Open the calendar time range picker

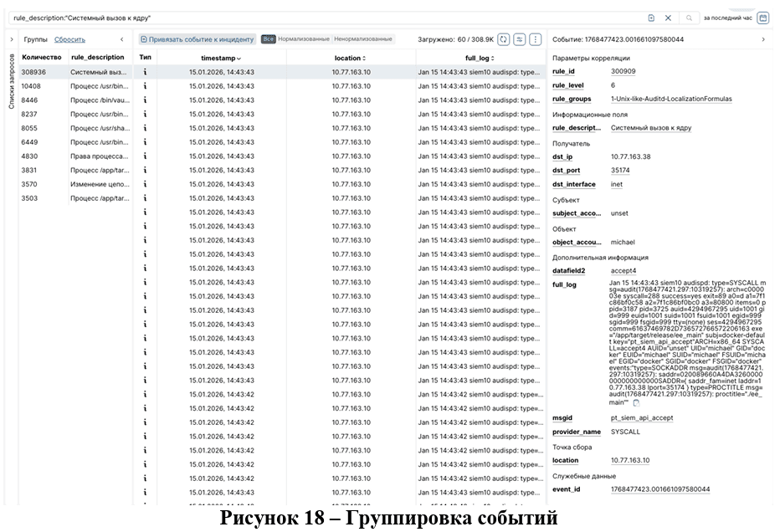(x=763, y=18)
